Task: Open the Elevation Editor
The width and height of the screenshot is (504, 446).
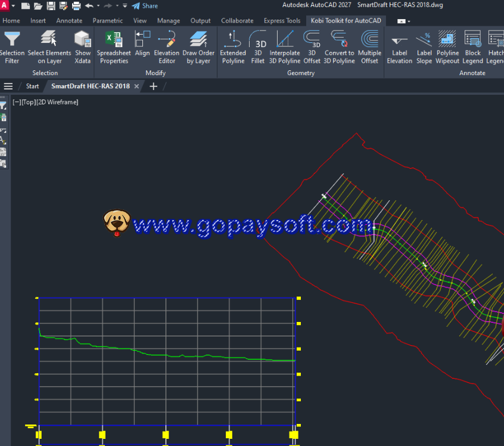Action: click(166, 47)
